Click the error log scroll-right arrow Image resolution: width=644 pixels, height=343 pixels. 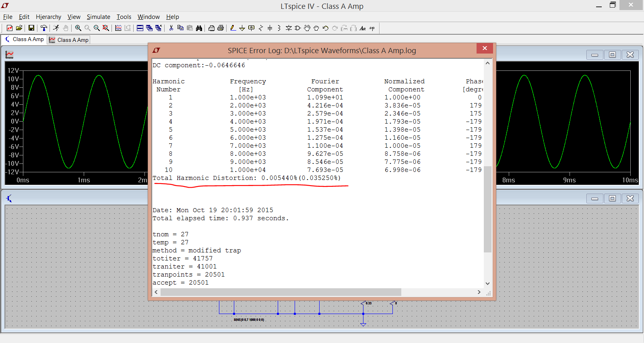tap(479, 292)
